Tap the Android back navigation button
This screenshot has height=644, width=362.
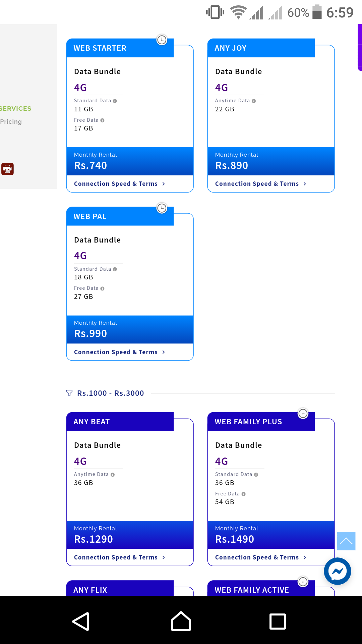pyautogui.click(x=81, y=622)
